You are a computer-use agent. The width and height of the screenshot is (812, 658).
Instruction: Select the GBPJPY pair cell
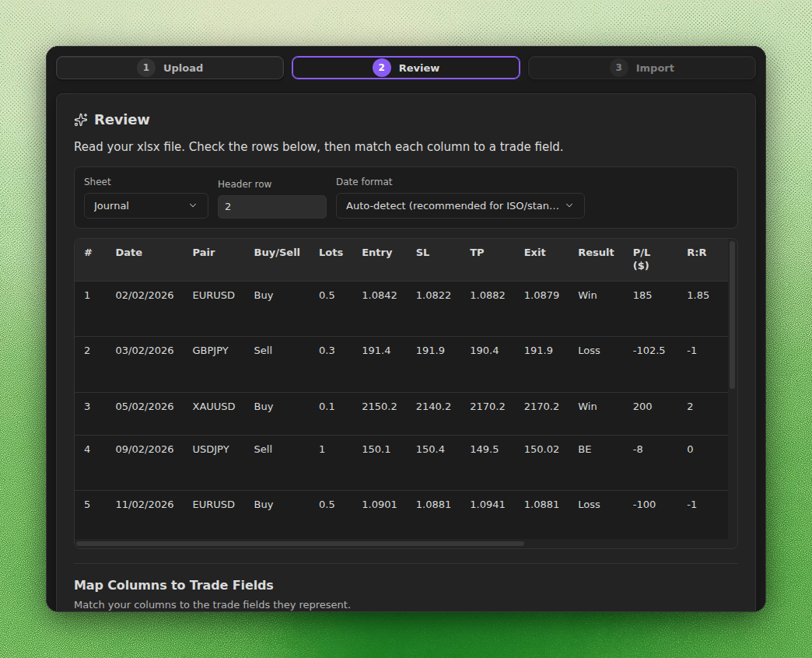point(210,351)
